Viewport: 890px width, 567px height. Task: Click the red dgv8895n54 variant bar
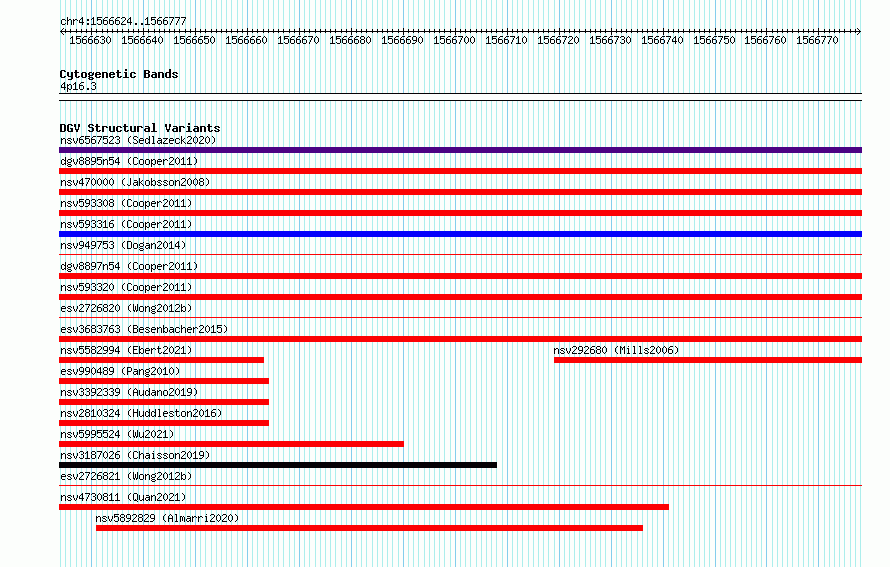pos(460,171)
